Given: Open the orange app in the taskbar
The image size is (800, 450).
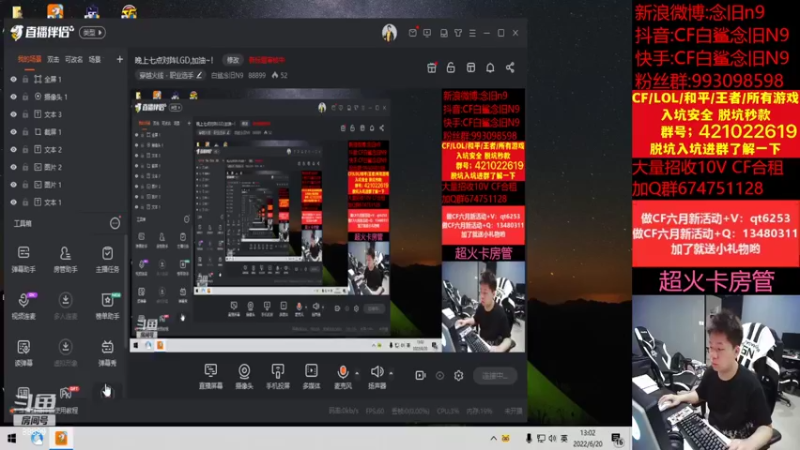Looking at the screenshot, I should tap(61, 438).
